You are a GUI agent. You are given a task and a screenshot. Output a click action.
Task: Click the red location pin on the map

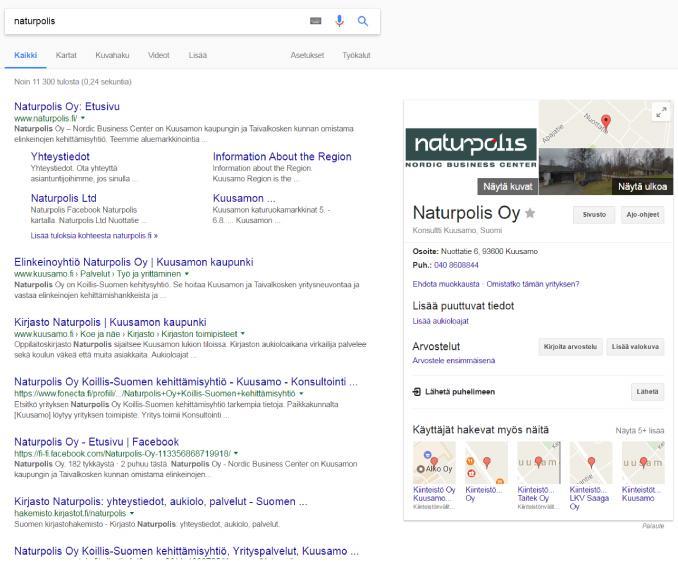606,122
